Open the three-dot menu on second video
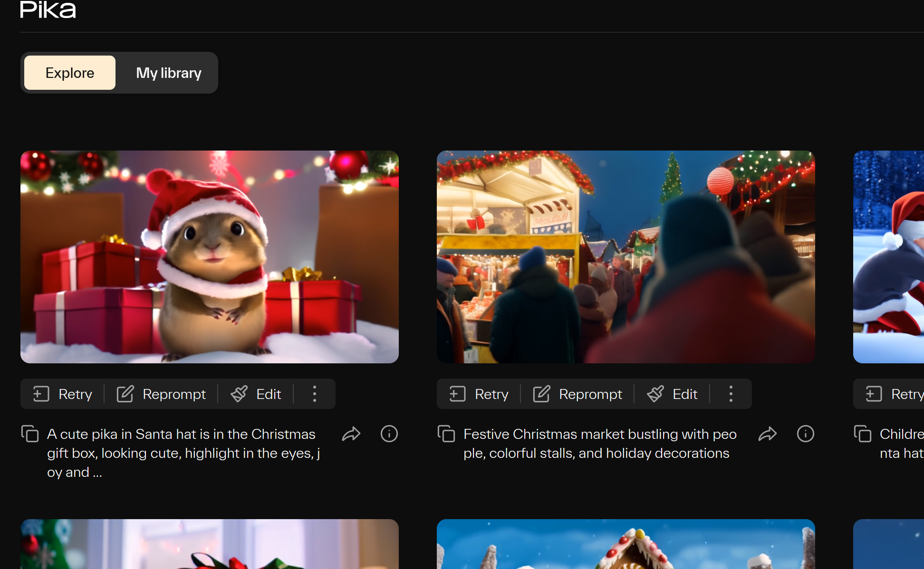The width and height of the screenshot is (924, 569). coord(731,394)
